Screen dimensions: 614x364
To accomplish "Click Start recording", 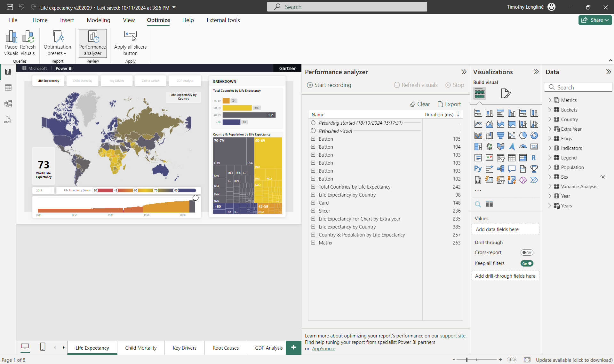I will (329, 85).
